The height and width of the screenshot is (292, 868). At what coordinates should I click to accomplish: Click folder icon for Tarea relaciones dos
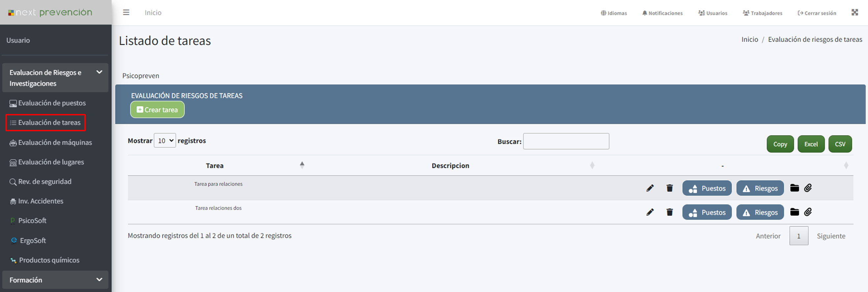(795, 212)
